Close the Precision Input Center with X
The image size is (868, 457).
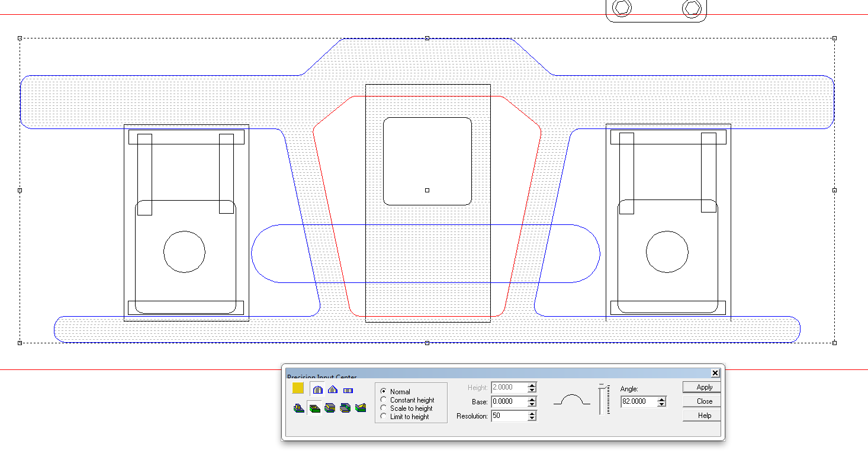click(x=715, y=373)
